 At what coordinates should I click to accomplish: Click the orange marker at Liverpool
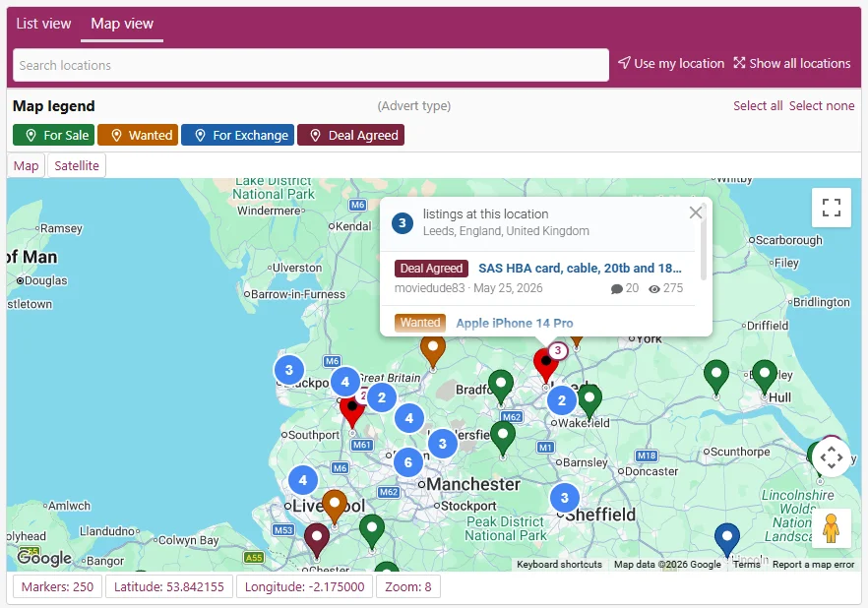(335, 507)
